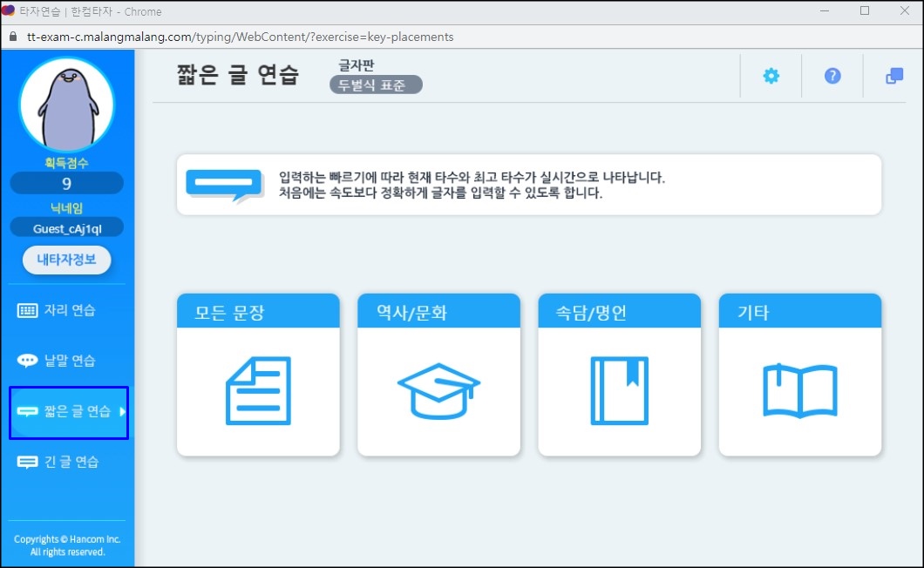Click the lock icon in address bar
This screenshot has width=924, height=568.
(13, 37)
